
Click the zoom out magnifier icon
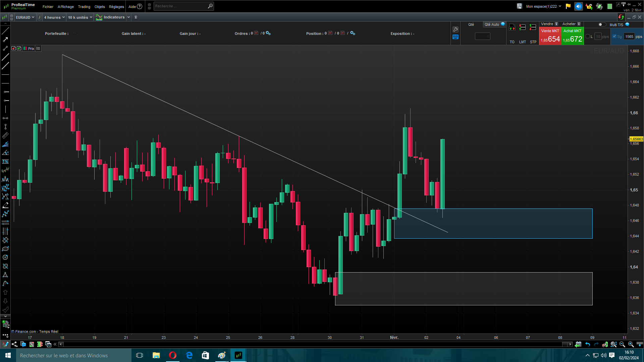[x=622, y=344]
